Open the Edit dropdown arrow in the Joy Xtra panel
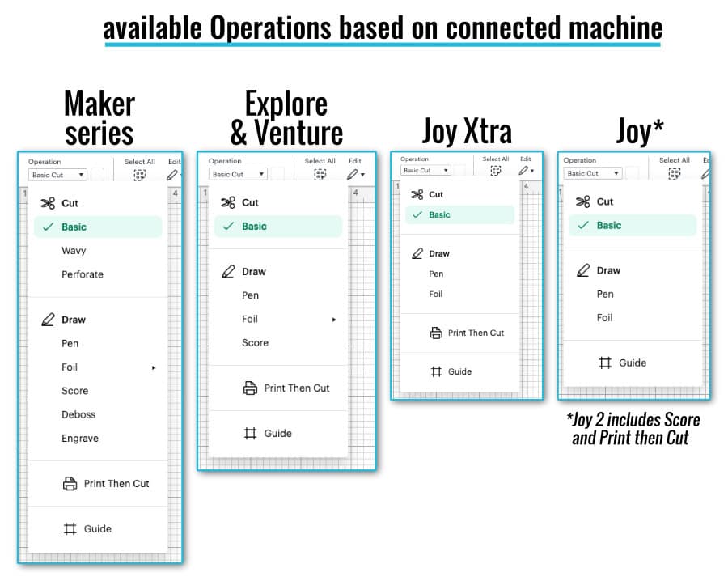This screenshot has height=581, width=728. [x=532, y=171]
